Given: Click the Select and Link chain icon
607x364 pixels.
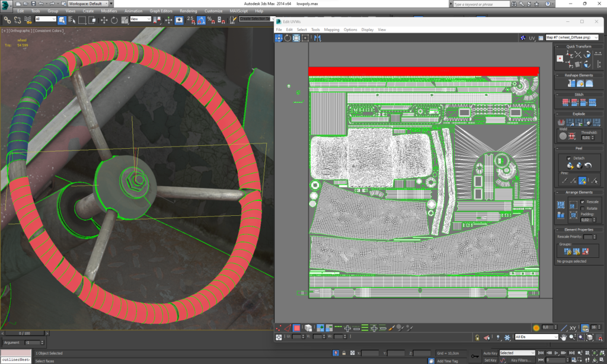Looking at the screenshot, I should click(7, 20).
